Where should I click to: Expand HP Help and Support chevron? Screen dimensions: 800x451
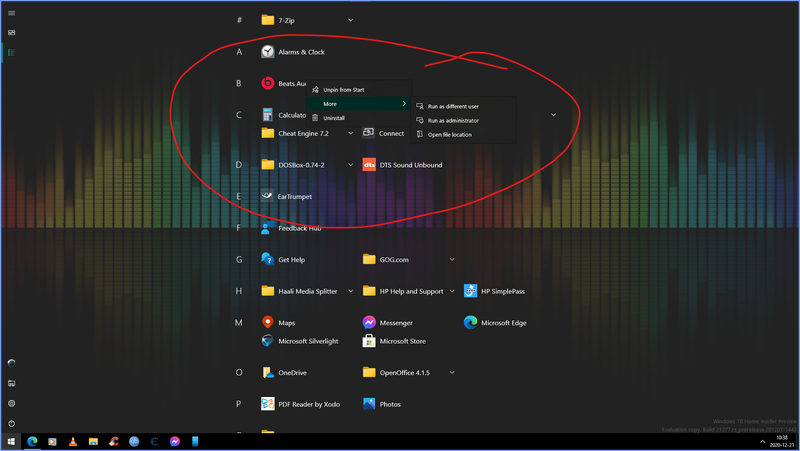click(x=452, y=291)
